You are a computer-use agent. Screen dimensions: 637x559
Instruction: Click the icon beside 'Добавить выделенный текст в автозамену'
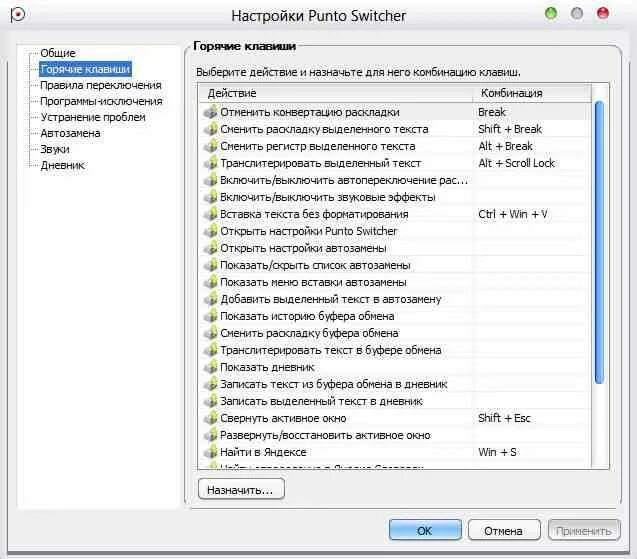[x=210, y=299]
